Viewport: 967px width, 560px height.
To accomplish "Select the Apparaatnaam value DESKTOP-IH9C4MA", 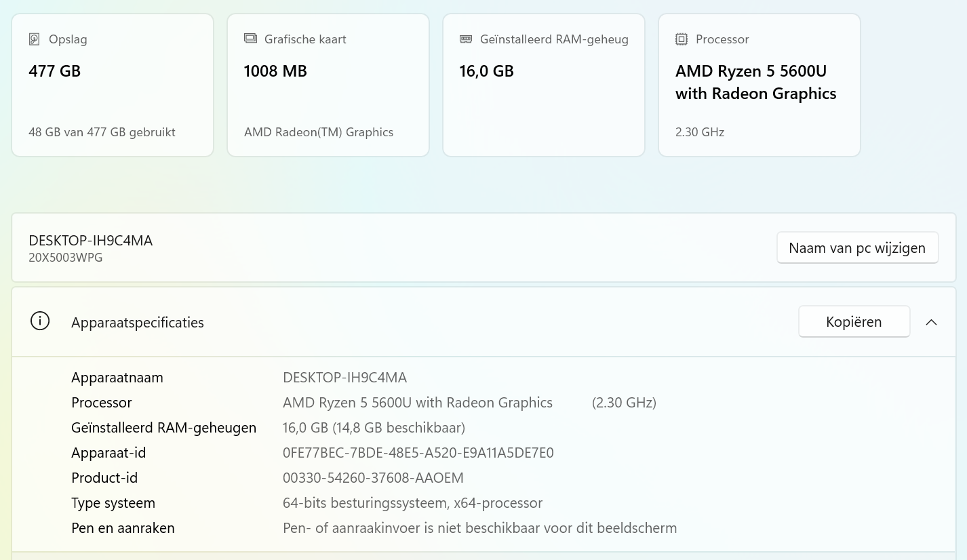I will pos(344,378).
